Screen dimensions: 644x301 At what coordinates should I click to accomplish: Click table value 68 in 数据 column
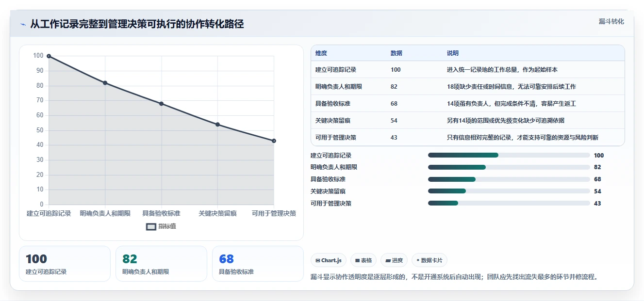pos(394,104)
